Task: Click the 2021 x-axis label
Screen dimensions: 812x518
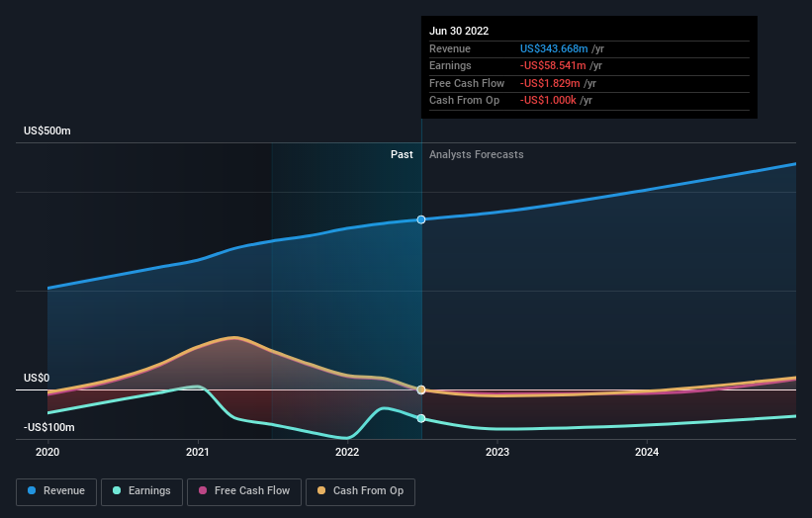Action: click(197, 453)
